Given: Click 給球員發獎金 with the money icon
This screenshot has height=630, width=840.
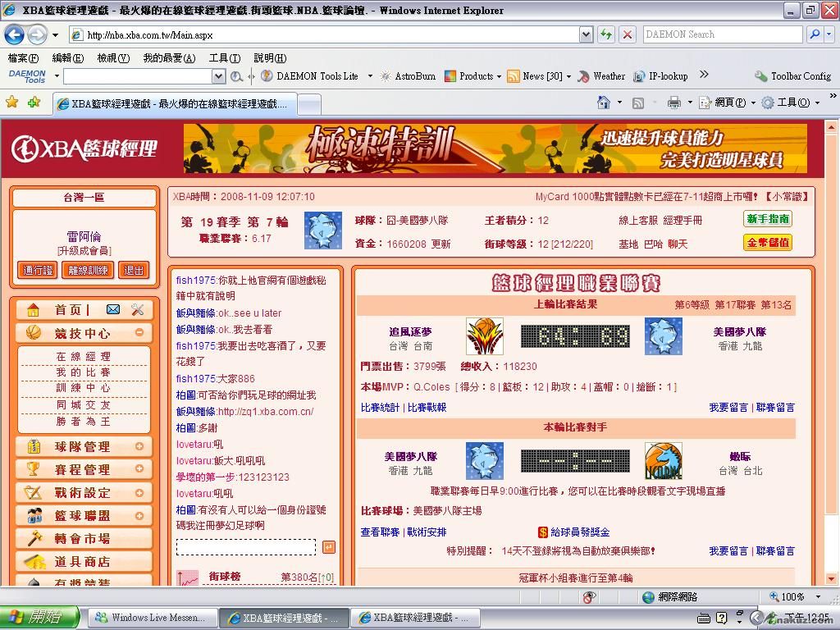Looking at the screenshot, I should pos(573,532).
